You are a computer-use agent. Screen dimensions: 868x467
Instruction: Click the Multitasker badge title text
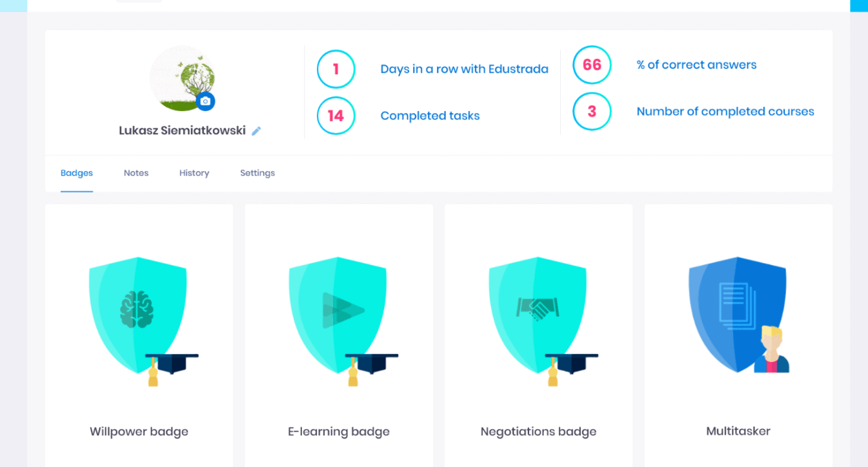click(x=738, y=431)
